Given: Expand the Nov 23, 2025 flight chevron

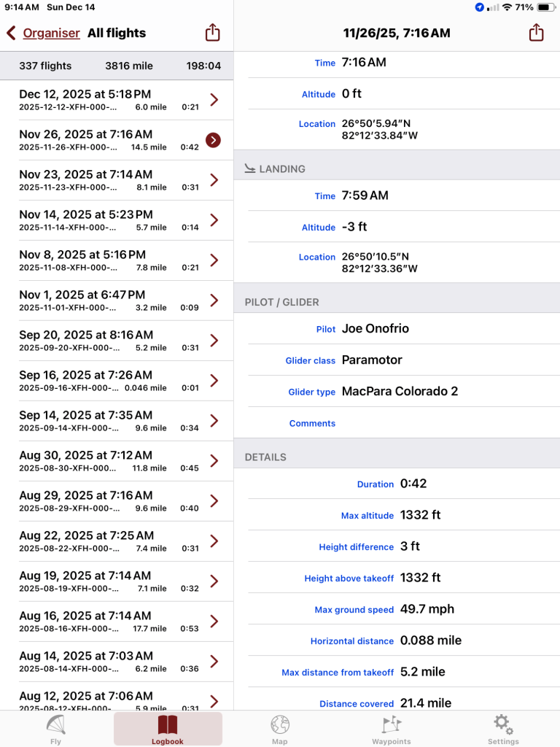Looking at the screenshot, I should pyautogui.click(x=214, y=180).
